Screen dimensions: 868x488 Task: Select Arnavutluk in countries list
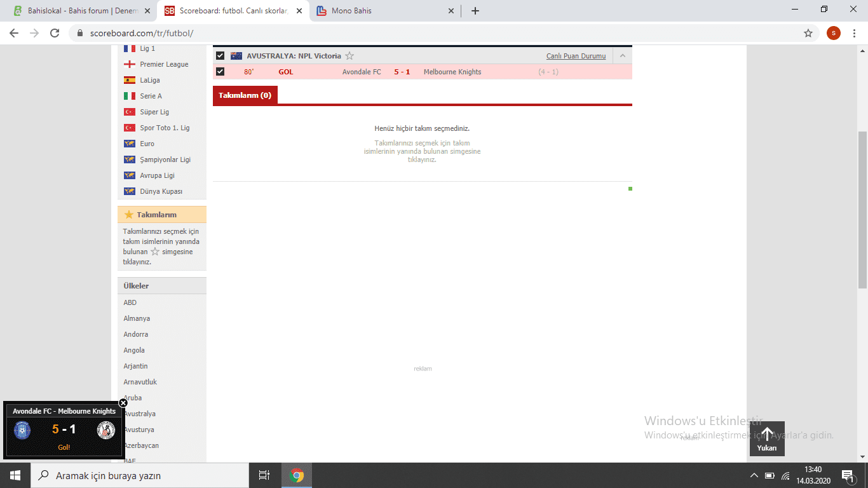(x=140, y=382)
